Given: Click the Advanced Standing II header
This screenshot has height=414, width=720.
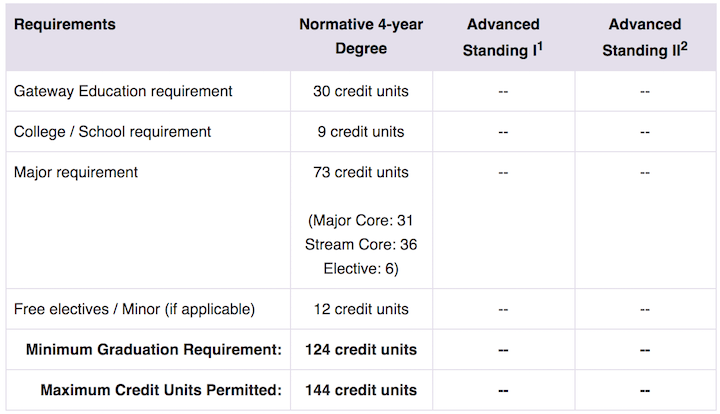Looking at the screenshot, I should [x=644, y=37].
